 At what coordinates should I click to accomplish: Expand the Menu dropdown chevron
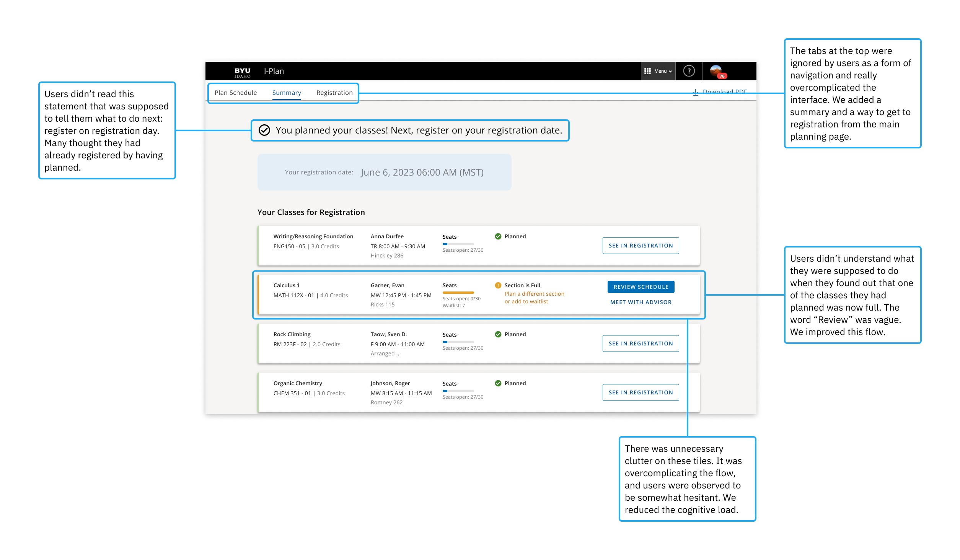(670, 72)
